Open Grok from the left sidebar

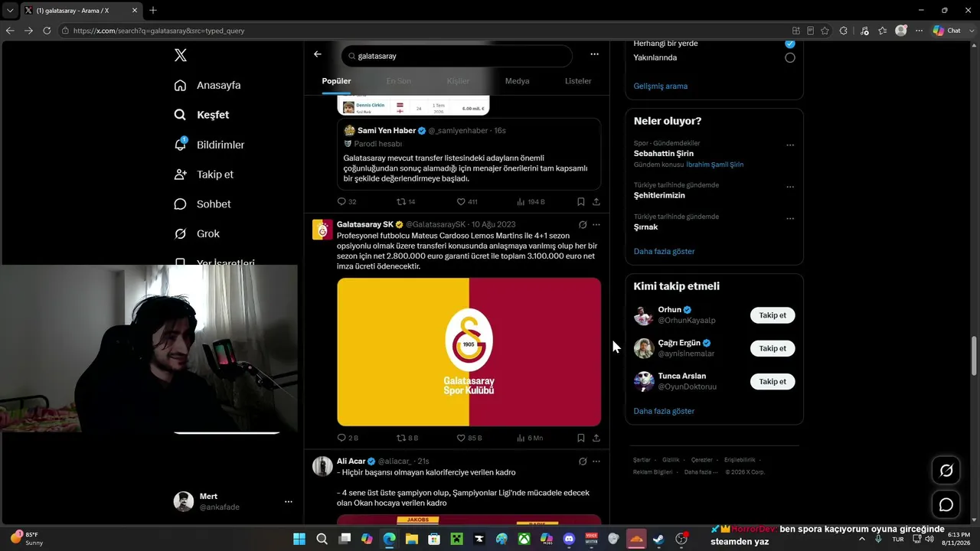click(197, 234)
